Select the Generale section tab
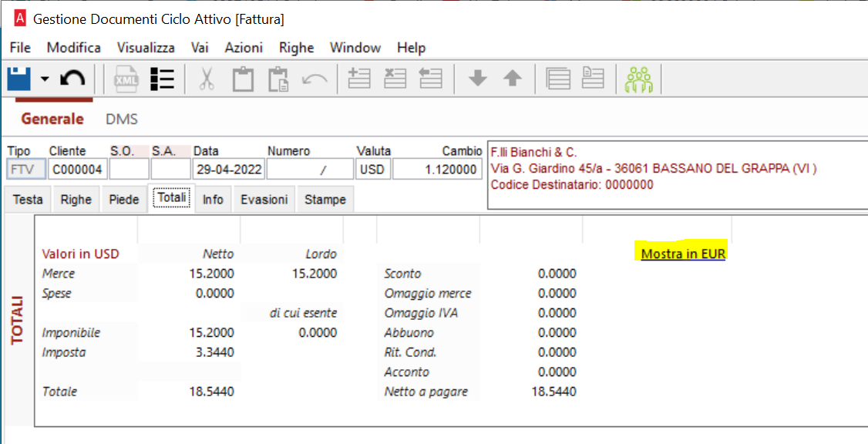868x444 pixels. (x=52, y=119)
